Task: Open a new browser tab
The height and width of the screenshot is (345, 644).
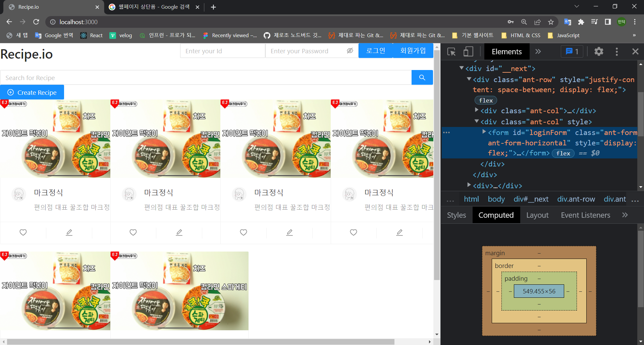Action: (213, 7)
